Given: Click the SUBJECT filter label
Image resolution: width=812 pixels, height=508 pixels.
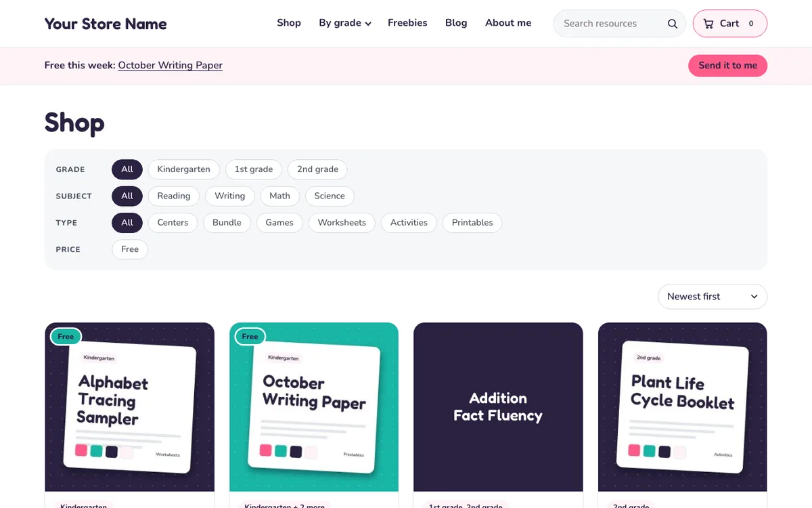Looking at the screenshot, I should pyautogui.click(x=74, y=196).
